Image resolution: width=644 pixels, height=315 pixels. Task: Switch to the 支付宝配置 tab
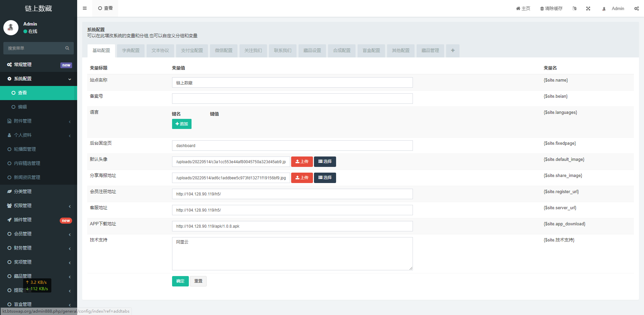[192, 50]
